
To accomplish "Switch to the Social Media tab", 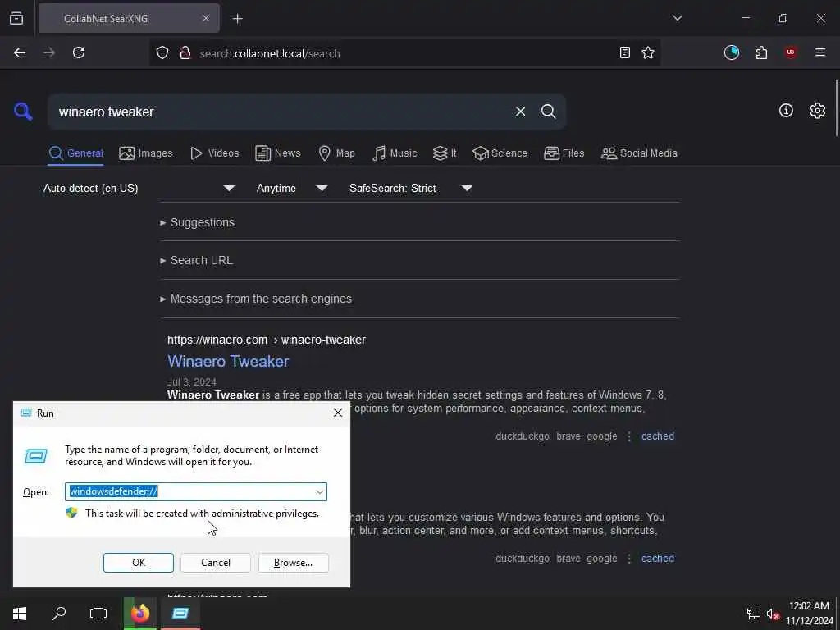I will pyautogui.click(x=639, y=153).
